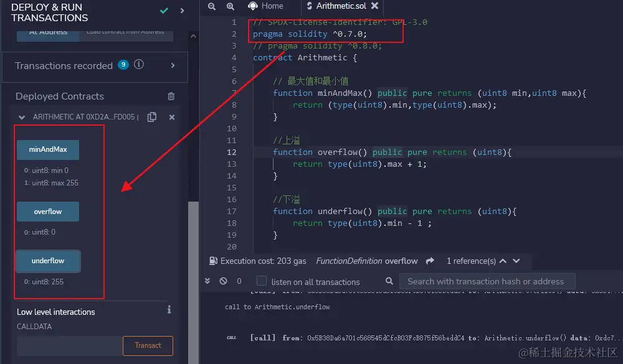Click the jump to definition arrow icon
623x364 pixels.
(x=430, y=261)
